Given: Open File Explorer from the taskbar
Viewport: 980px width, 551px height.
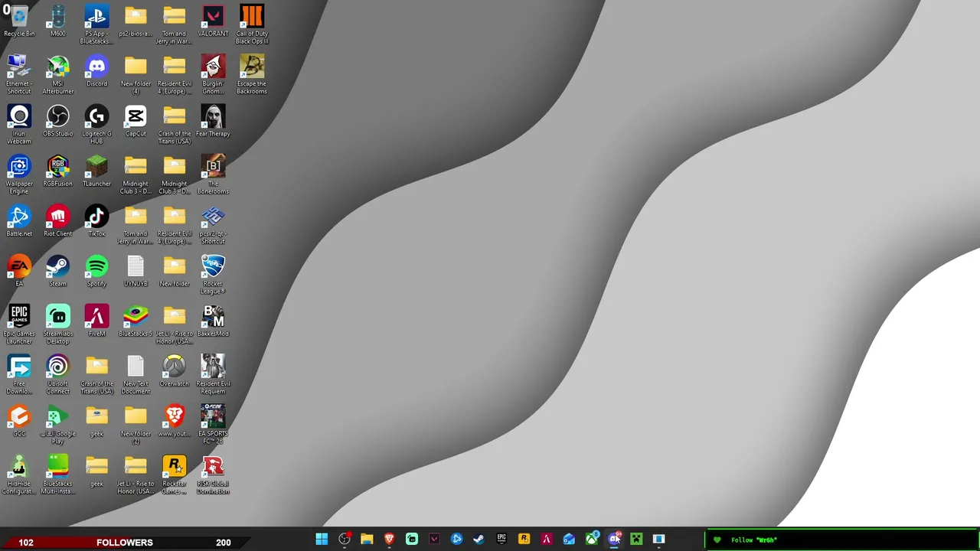Looking at the screenshot, I should [367, 540].
